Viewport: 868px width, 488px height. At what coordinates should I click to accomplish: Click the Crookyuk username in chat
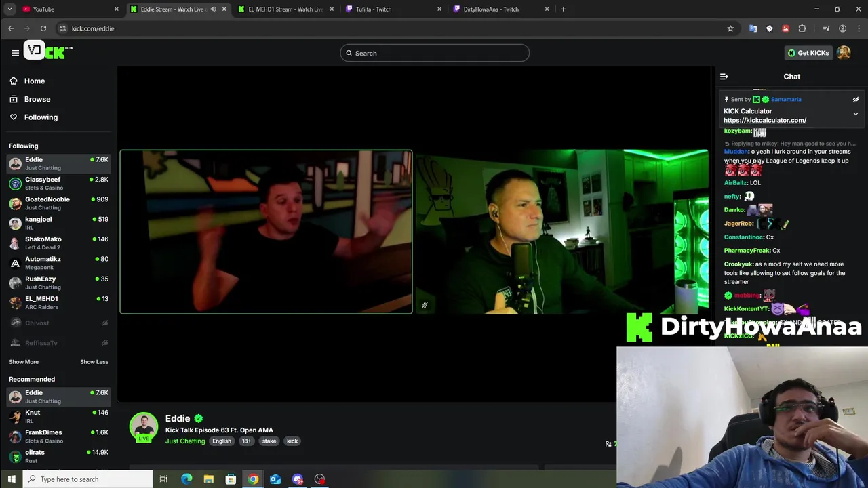pyautogui.click(x=738, y=264)
